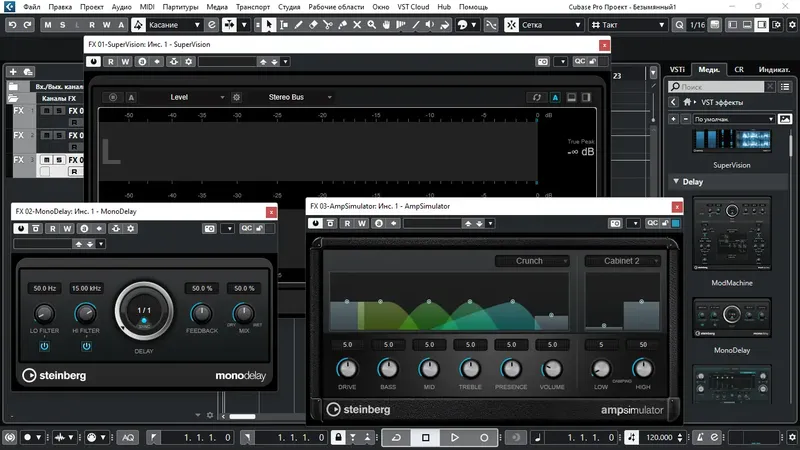Image resolution: width=800 pixels, height=450 pixels.
Task: Open the Cabinet 2 selection dropdown
Action: [622, 261]
